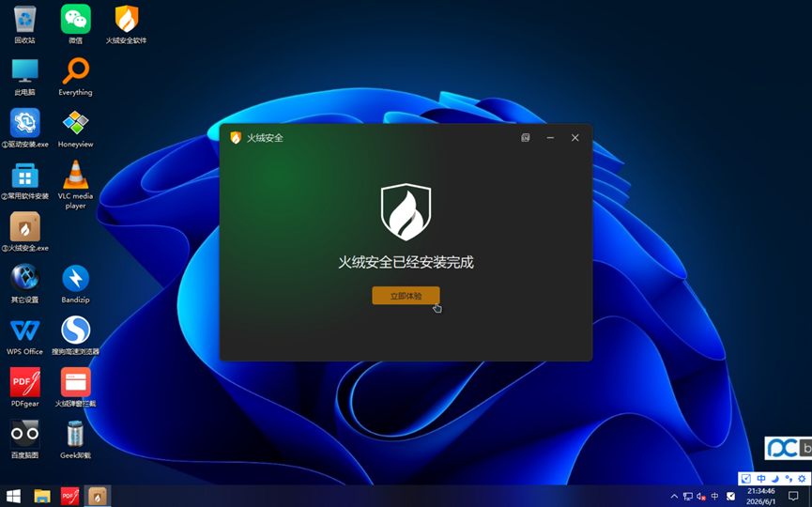Screen dimensions: 812x507
Task: Click the 火绒安全 title bar shield icon
Action: pos(236,138)
